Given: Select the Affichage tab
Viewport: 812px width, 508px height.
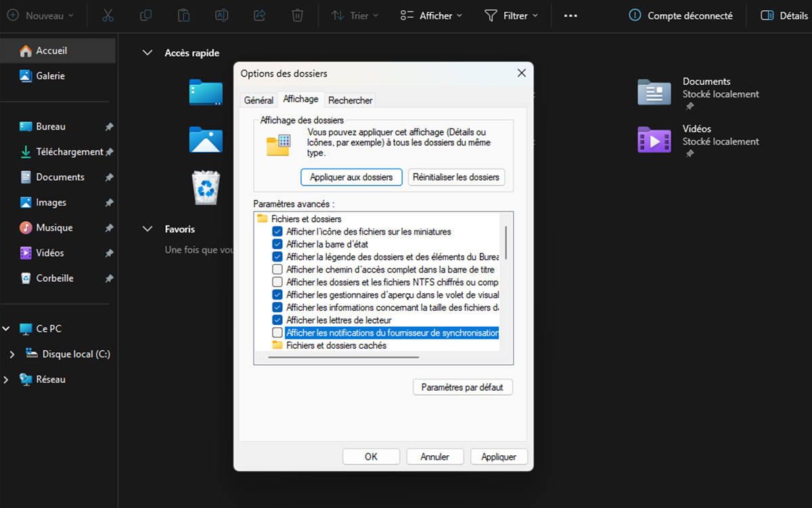Looking at the screenshot, I should click(x=300, y=99).
